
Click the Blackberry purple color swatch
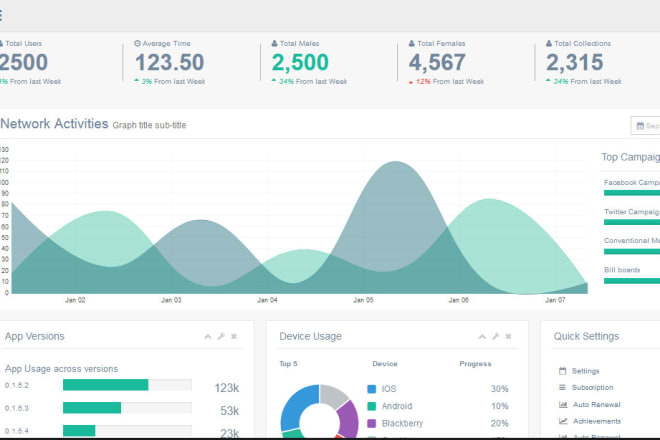tap(372, 424)
